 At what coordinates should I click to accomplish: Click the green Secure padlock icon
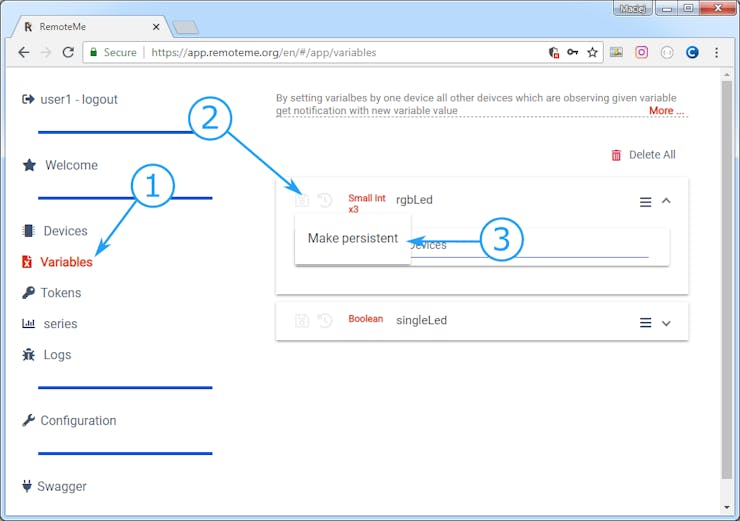click(93, 52)
